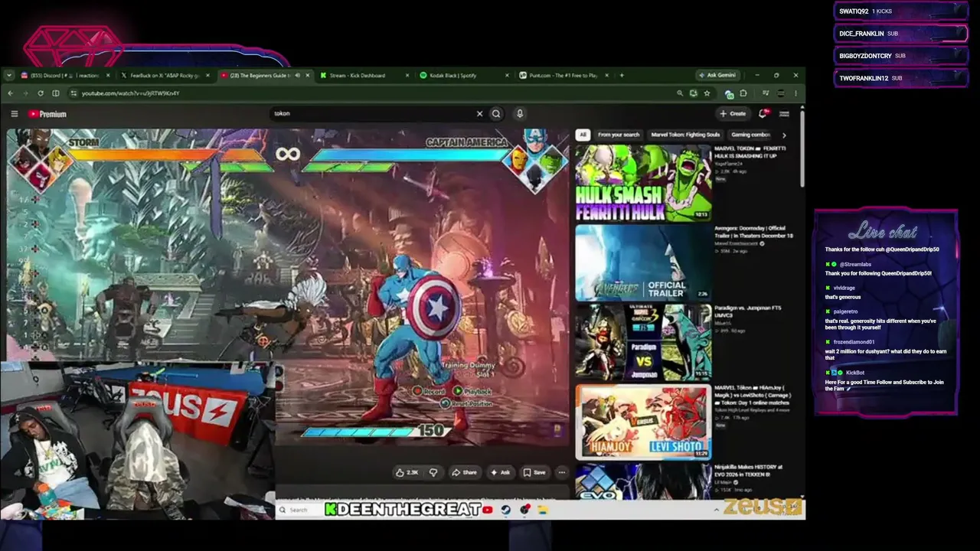The height and width of the screenshot is (551, 980).
Task: Click the Windows taskbar Search box
Action: (299, 510)
